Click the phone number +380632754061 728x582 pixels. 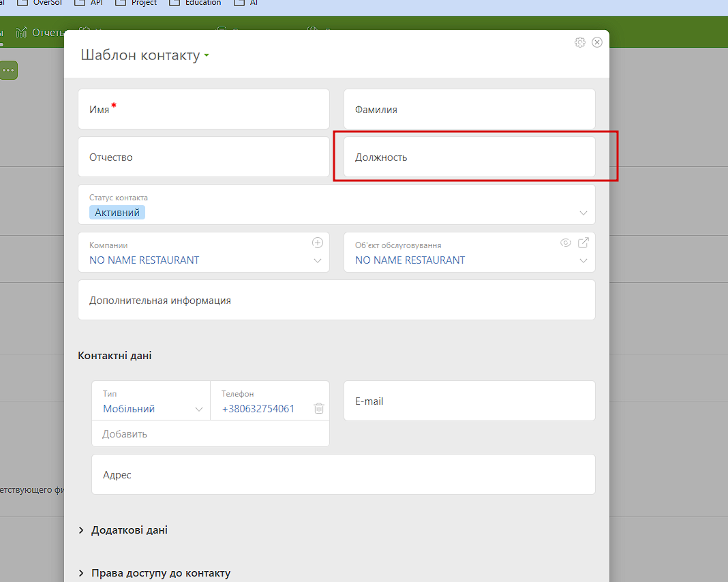(258, 409)
